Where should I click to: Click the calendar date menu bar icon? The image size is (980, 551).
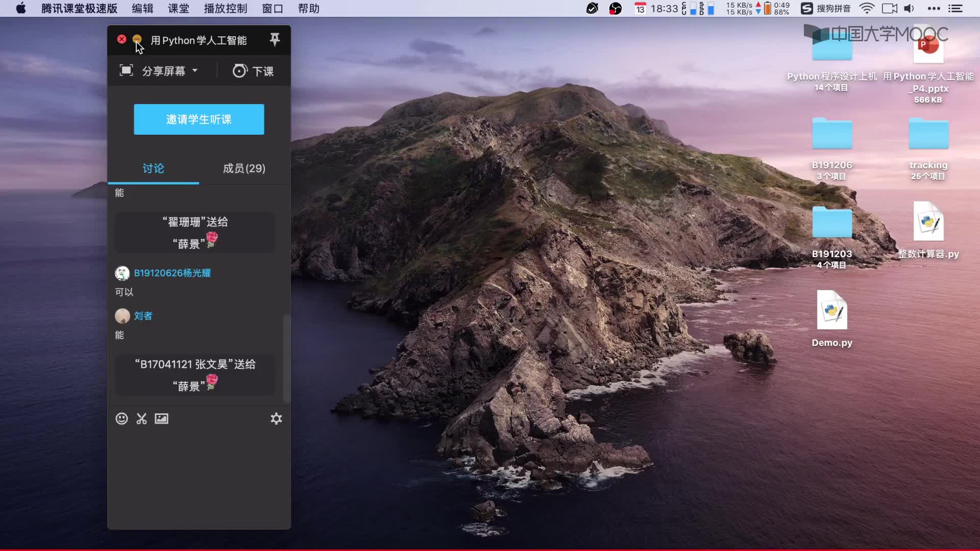(640, 8)
